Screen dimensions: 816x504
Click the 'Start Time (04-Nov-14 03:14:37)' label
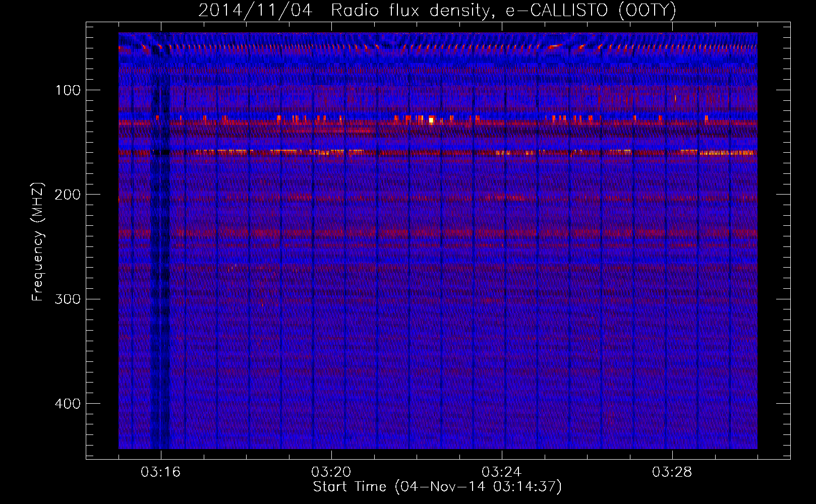[x=437, y=487]
